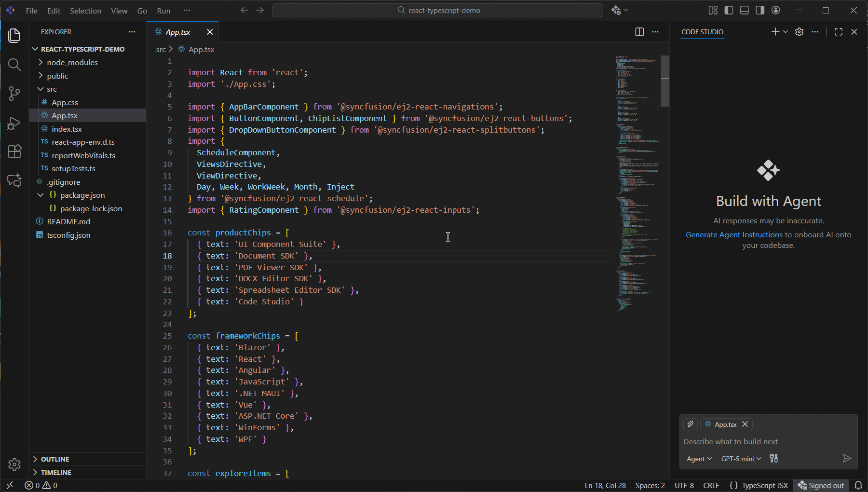This screenshot has width=868, height=492.
Task: Click the Generate Agent Instructions link
Action: click(734, 234)
